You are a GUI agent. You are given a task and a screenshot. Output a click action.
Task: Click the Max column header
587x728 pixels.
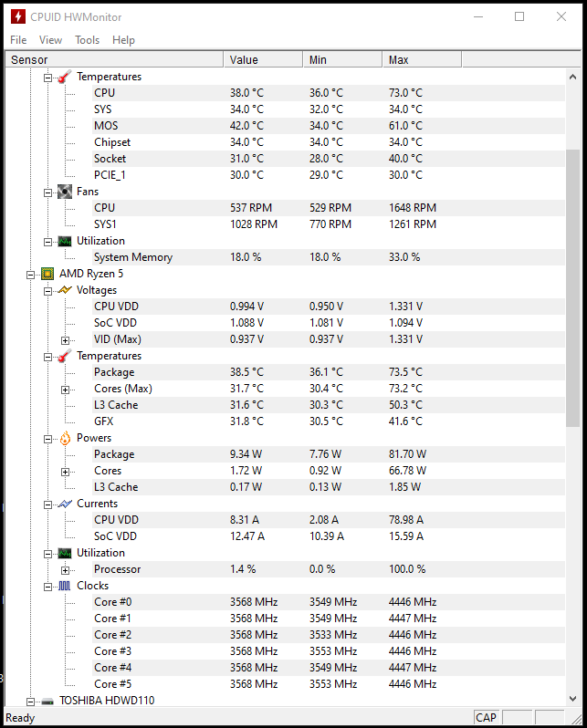[x=422, y=60]
